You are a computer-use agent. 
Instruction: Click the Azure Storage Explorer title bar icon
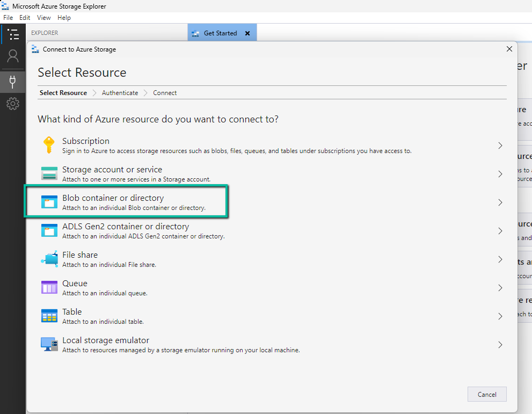(x=5, y=6)
